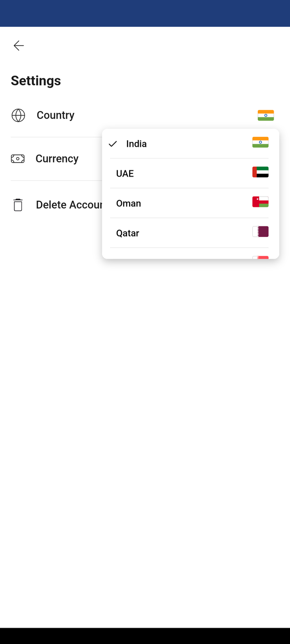Screen dimensions: 290x644
Task: Open the Country setting row
Action: [145, 115]
